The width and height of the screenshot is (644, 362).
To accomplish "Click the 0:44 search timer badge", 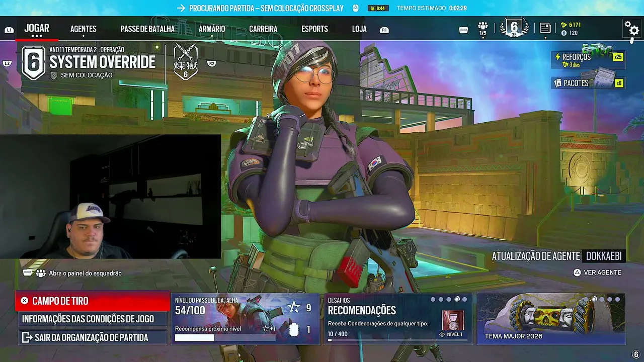I will (x=378, y=8).
